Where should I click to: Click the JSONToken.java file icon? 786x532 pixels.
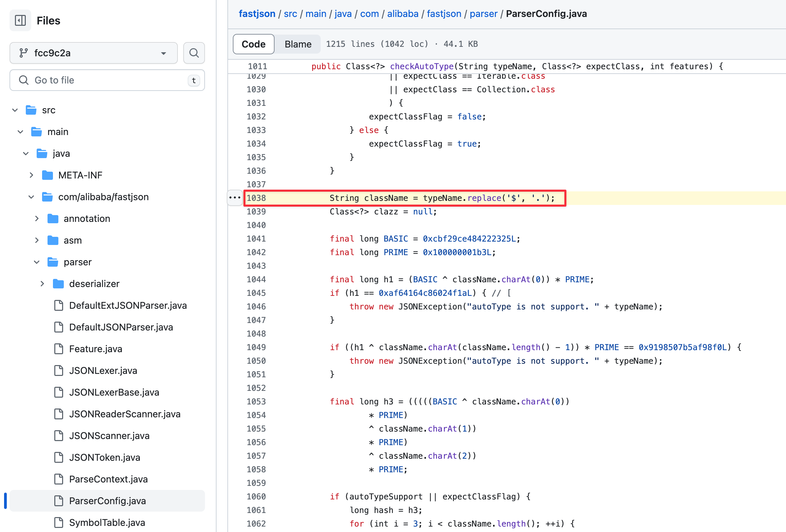(x=59, y=457)
